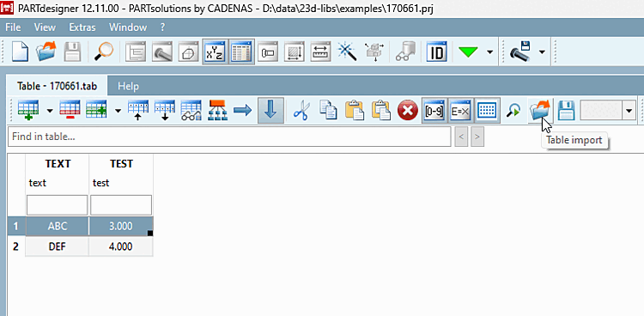Open the View menu

[x=45, y=27]
